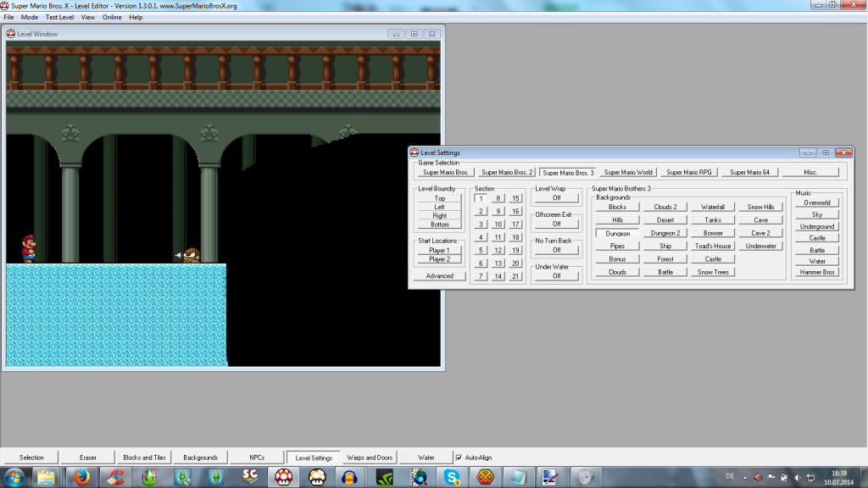868x488 pixels.
Task: Select Super Mario RPG game tab
Action: (689, 172)
